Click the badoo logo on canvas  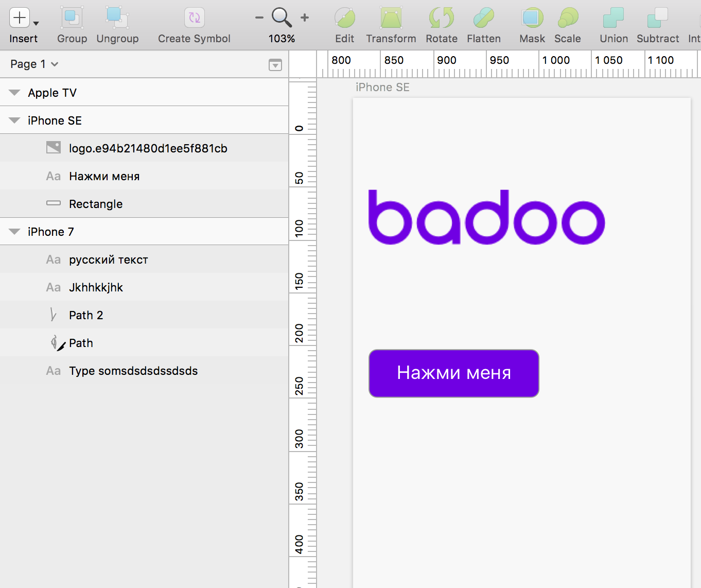(487, 217)
